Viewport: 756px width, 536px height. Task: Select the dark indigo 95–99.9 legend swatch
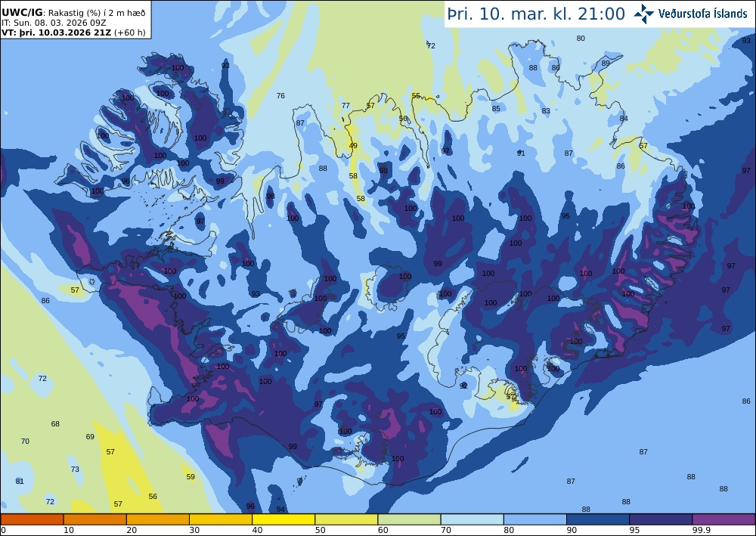click(661, 519)
